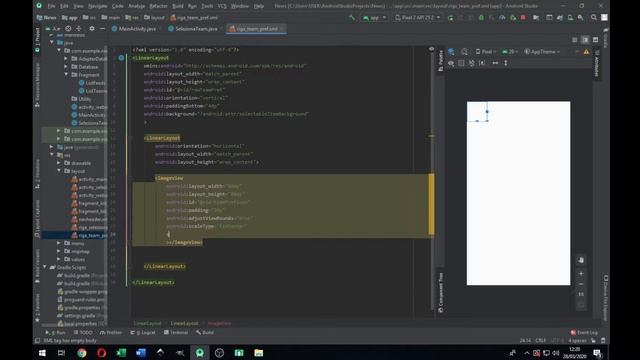Click the Profile app icon in toolbar
The width and height of the screenshot is (640, 360).
[x=502, y=18]
